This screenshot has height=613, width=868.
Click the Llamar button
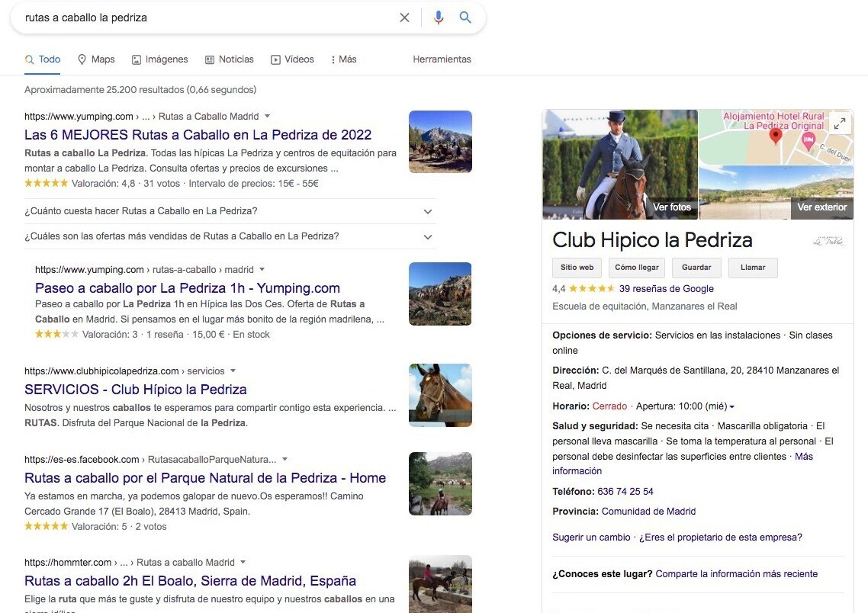tap(753, 267)
